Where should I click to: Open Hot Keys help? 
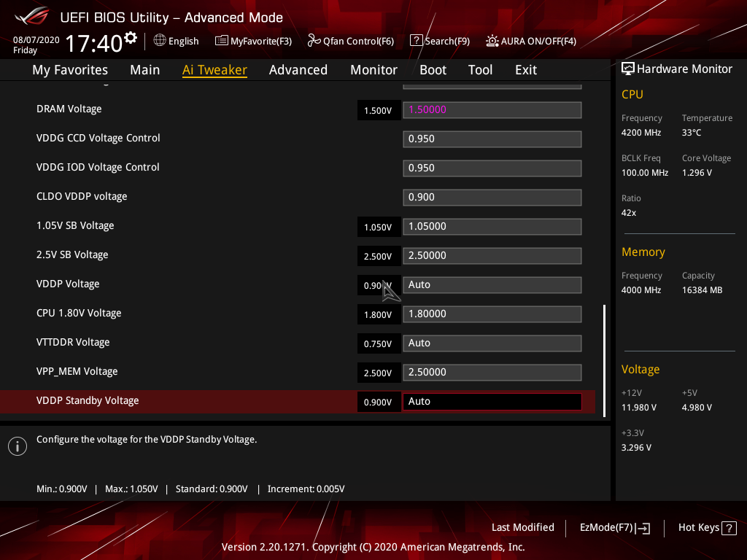pos(707,528)
